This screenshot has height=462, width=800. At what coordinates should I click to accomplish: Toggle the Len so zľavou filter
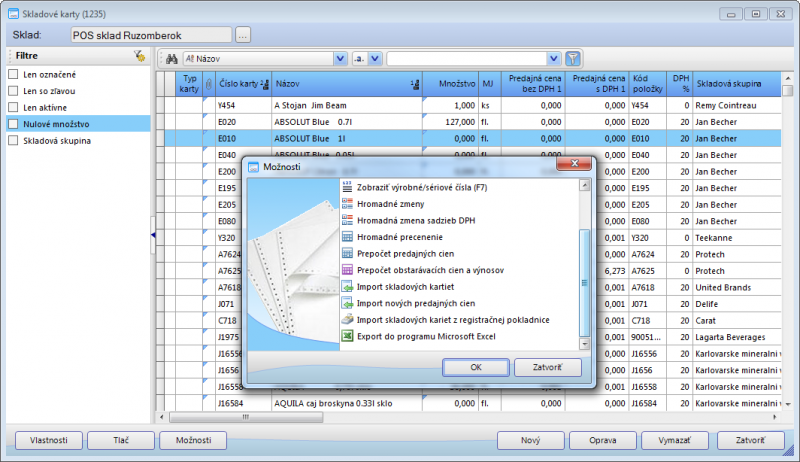pyautogui.click(x=13, y=90)
